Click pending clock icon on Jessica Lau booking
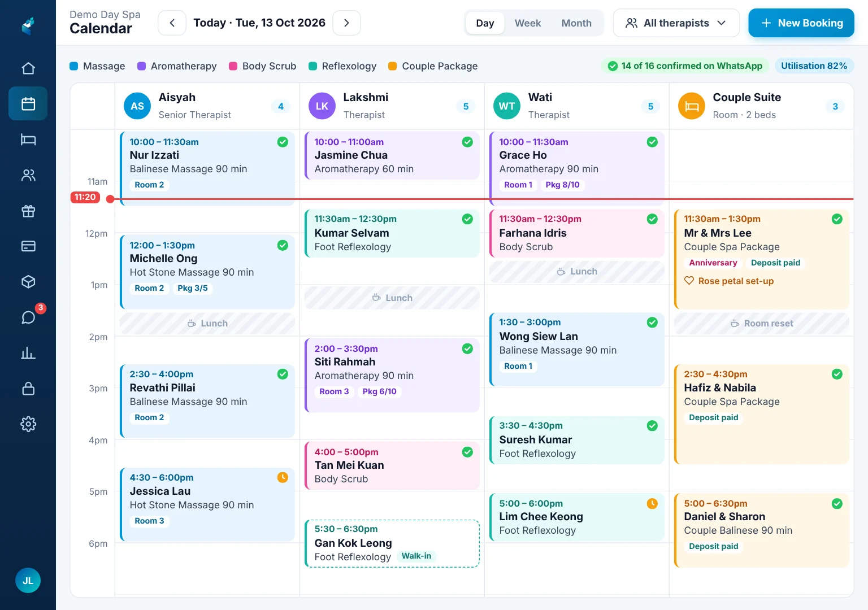Image resolution: width=868 pixels, height=610 pixels. pyautogui.click(x=283, y=477)
